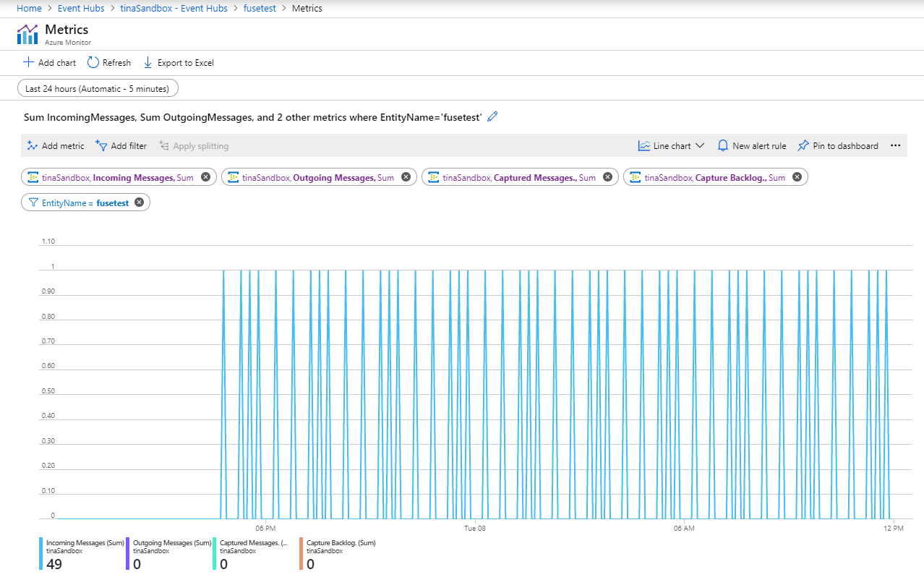Remove the Incoming Messages metric pill
The image size is (924, 585).
point(205,177)
